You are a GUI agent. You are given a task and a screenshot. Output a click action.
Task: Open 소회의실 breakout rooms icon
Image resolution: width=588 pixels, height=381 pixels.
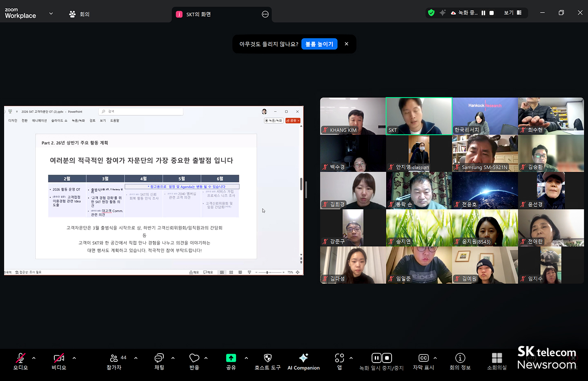497,358
